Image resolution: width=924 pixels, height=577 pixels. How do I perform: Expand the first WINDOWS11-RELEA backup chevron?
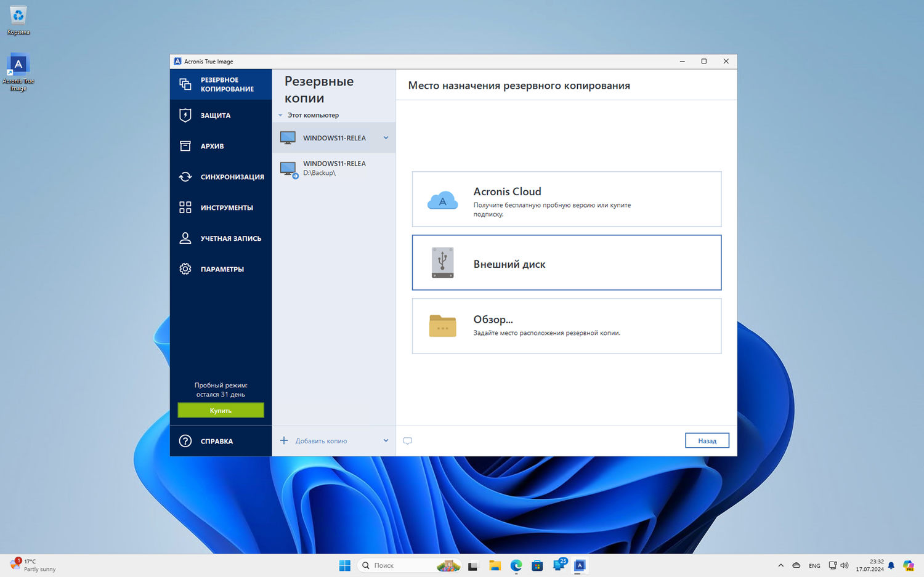pos(386,138)
